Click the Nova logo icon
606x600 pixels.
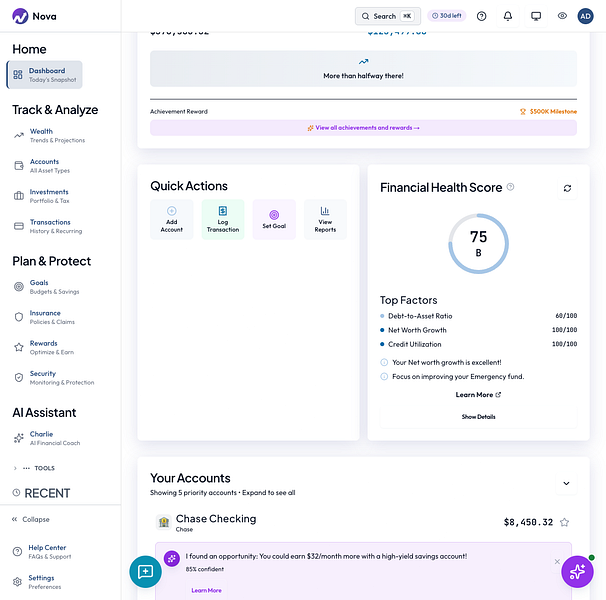[x=20, y=16]
